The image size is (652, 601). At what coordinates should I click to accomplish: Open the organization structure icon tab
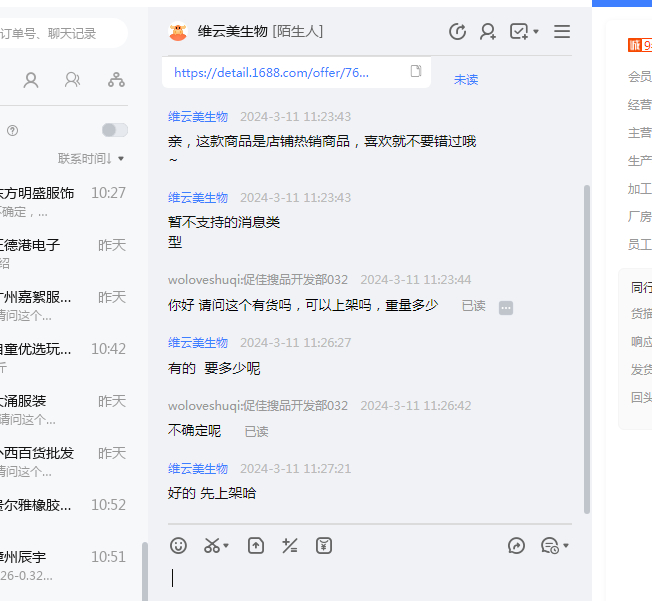(x=117, y=80)
